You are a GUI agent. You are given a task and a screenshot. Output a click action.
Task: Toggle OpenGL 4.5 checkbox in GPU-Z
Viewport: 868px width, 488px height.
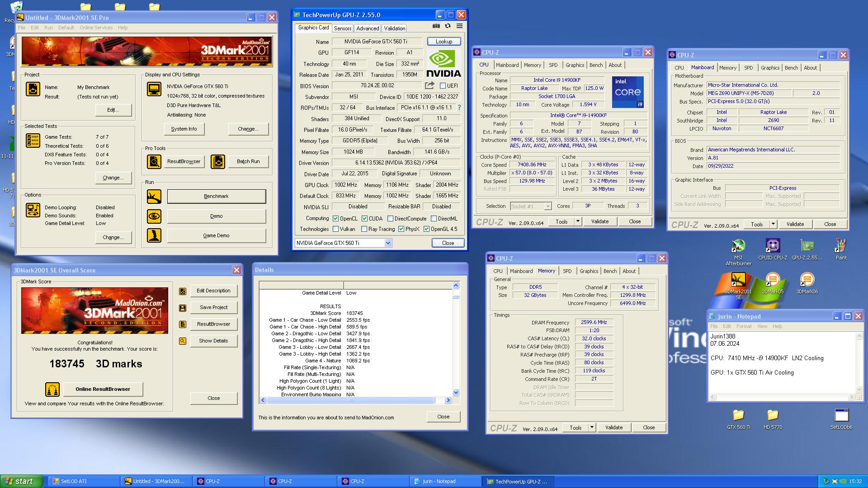tap(426, 229)
